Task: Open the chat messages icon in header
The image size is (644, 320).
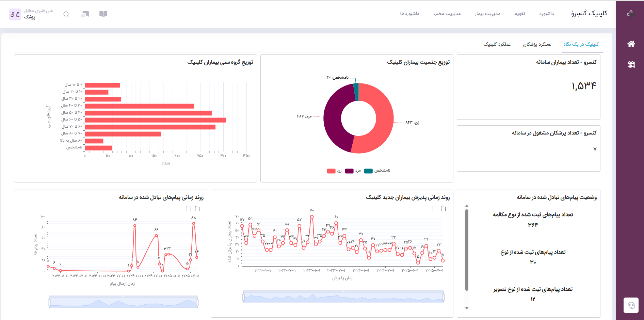Action: (85, 14)
